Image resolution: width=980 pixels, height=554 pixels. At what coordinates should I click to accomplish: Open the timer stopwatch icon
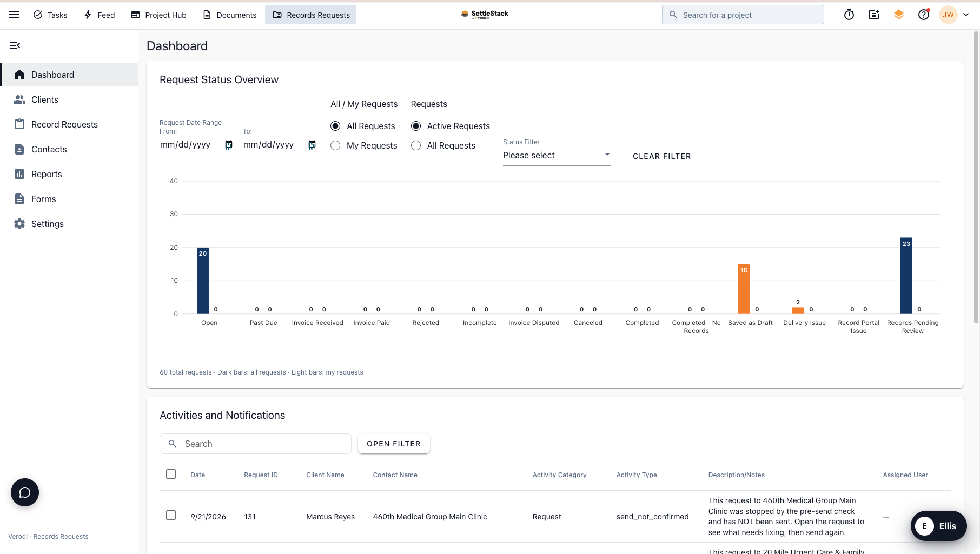(849, 15)
